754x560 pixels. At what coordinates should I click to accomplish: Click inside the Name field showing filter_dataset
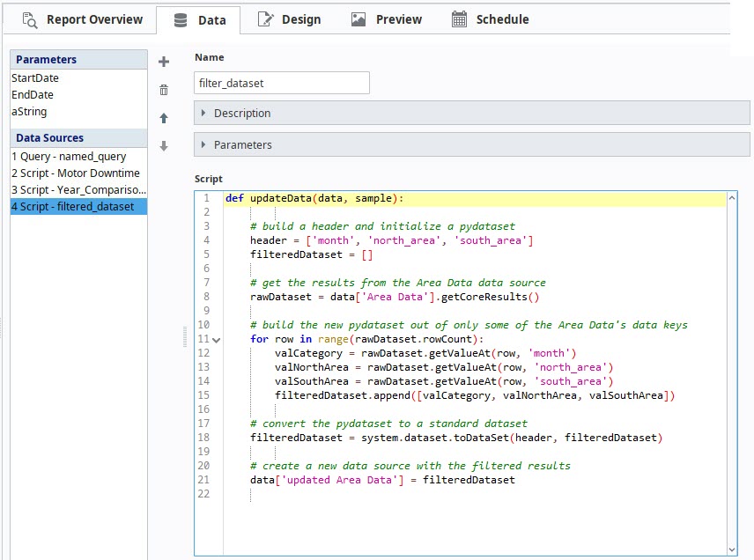280,82
